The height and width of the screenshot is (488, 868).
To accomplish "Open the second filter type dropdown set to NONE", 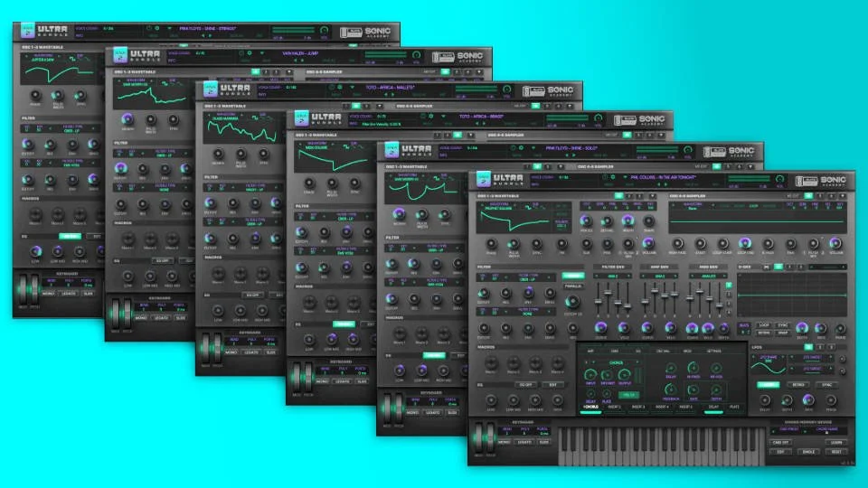I will pos(527,312).
